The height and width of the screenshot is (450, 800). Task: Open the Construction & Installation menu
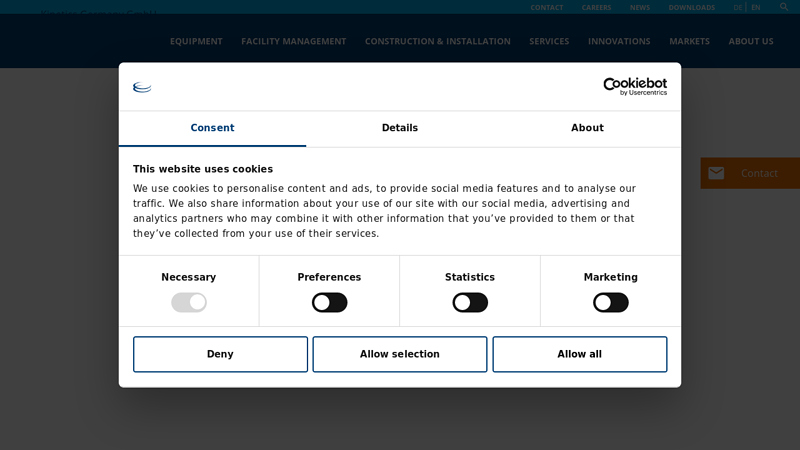click(438, 41)
